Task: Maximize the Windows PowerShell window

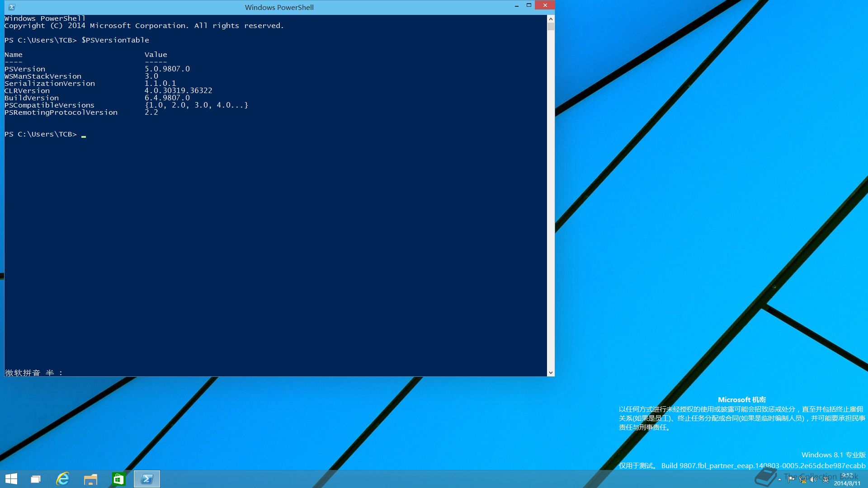Action: click(x=528, y=5)
